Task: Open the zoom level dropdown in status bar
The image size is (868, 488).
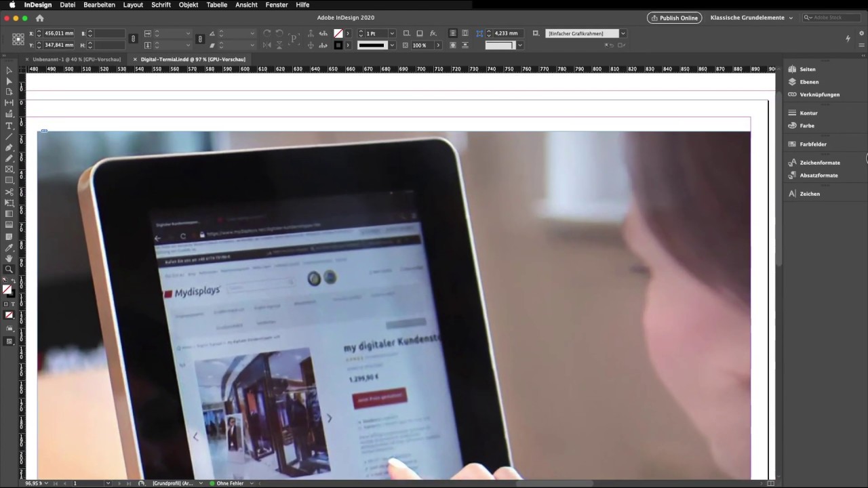Action: pyautogui.click(x=47, y=483)
